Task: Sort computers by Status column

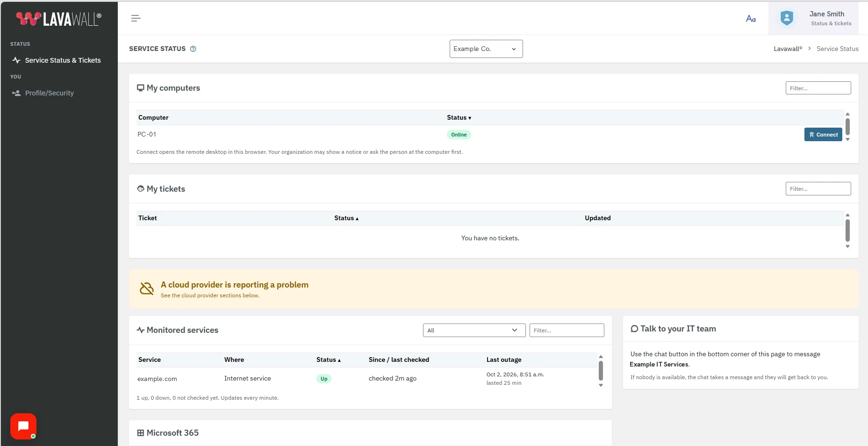Action: coord(459,117)
